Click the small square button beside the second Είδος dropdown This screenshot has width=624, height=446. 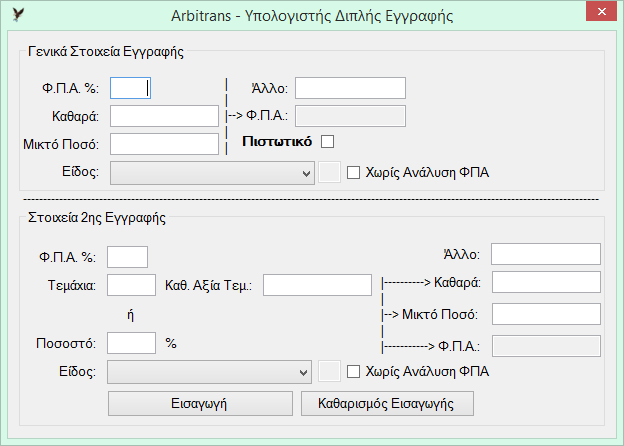329,371
